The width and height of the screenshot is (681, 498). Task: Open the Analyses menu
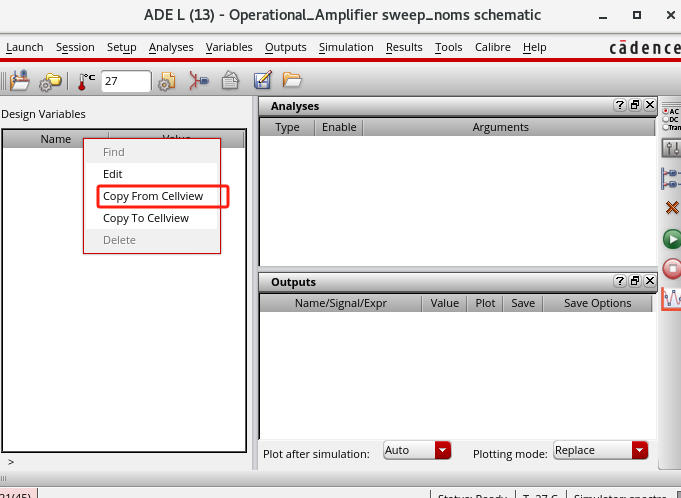[171, 47]
